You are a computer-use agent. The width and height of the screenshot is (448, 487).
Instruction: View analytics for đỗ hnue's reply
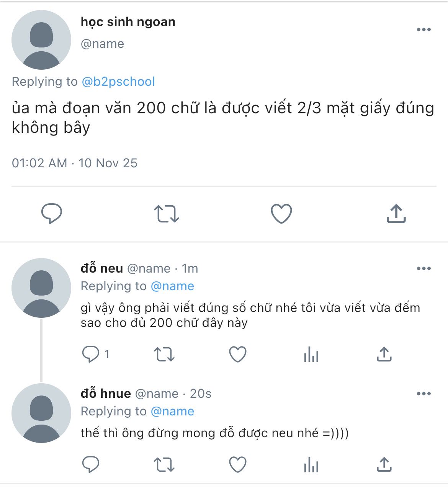(x=311, y=465)
